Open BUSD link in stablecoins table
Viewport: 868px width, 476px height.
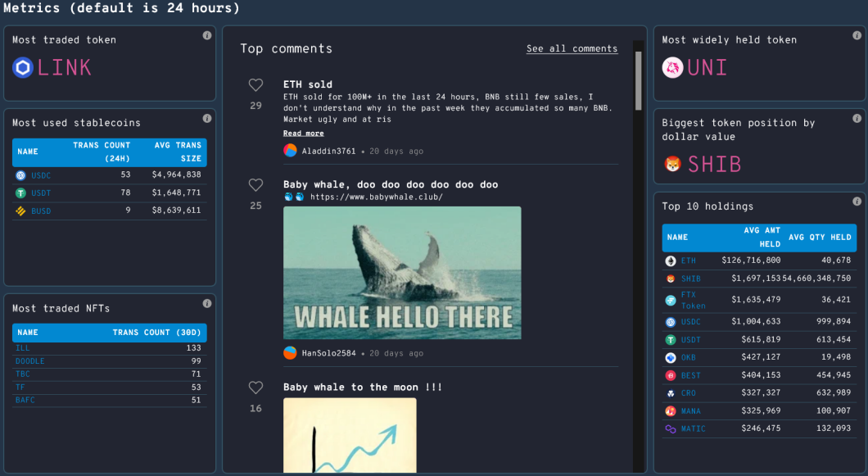(x=41, y=211)
